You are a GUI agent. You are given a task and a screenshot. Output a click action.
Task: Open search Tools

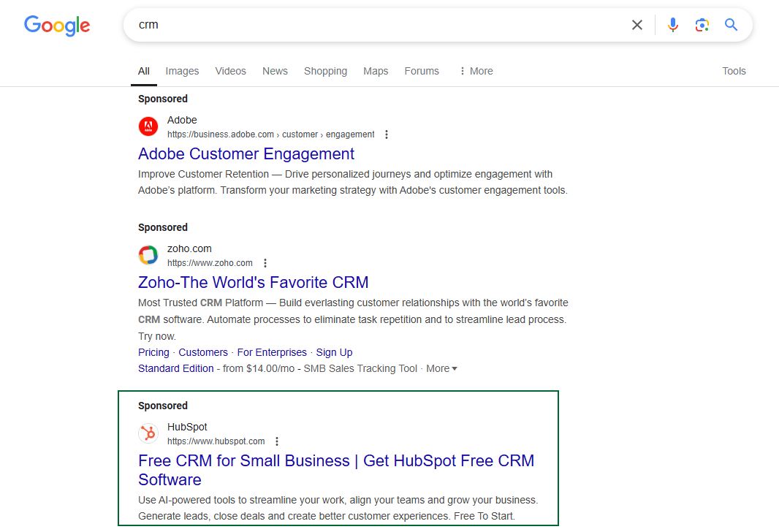pos(734,71)
